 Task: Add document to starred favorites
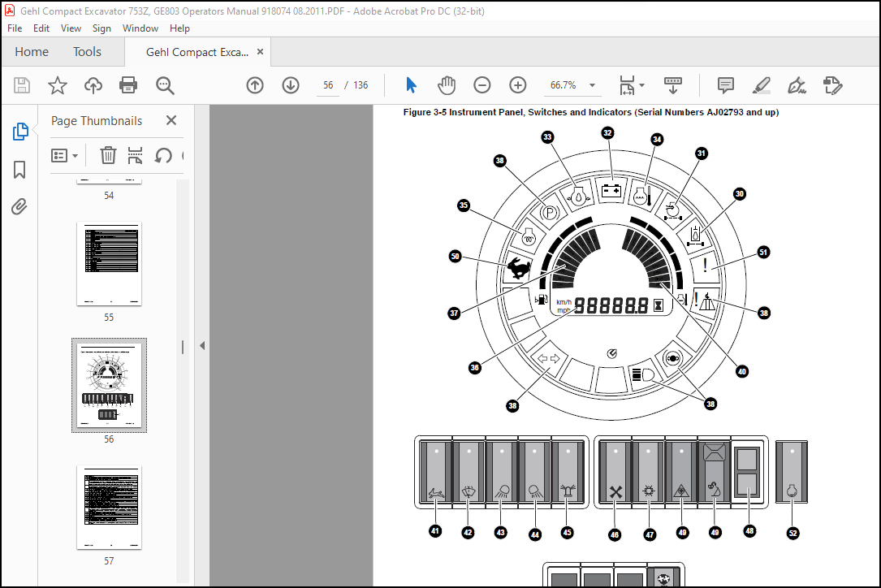(58, 85)
